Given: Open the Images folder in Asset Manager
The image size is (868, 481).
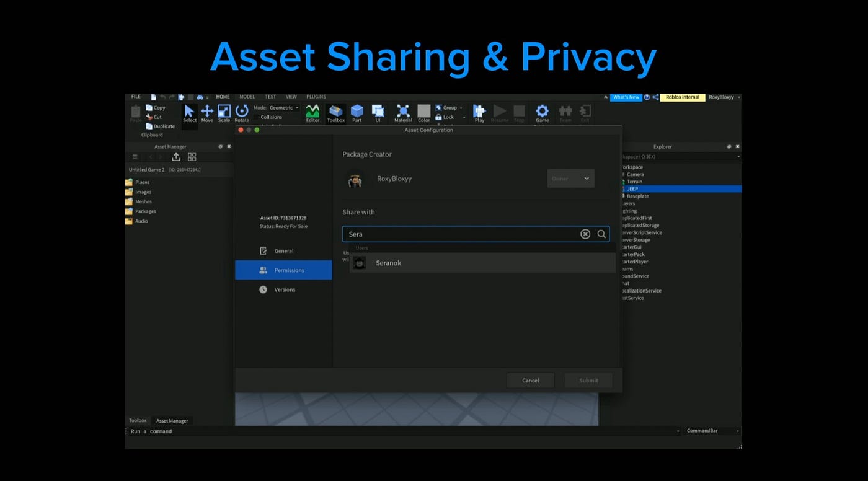Looking at the screenshot, I should tap(138, 192).
